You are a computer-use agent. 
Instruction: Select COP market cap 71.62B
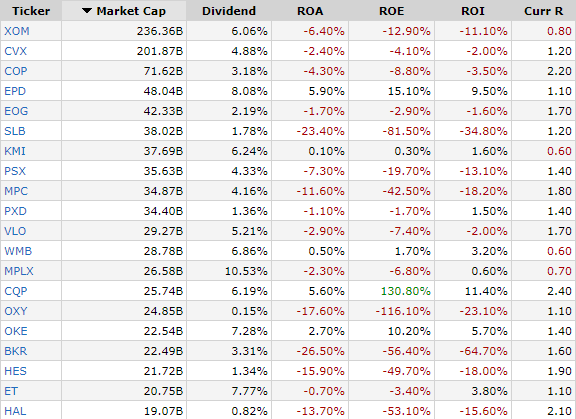tap(163, 71)
